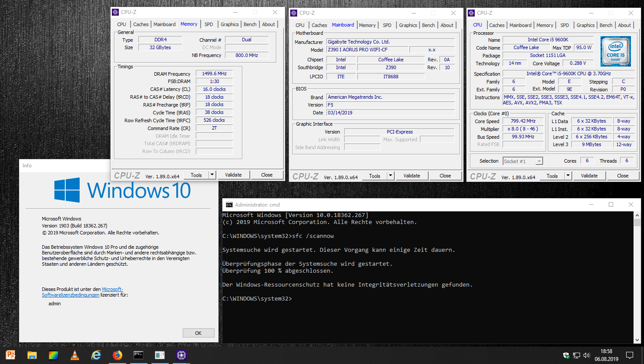Open About tab in Mainboard window

pos(447,25)
